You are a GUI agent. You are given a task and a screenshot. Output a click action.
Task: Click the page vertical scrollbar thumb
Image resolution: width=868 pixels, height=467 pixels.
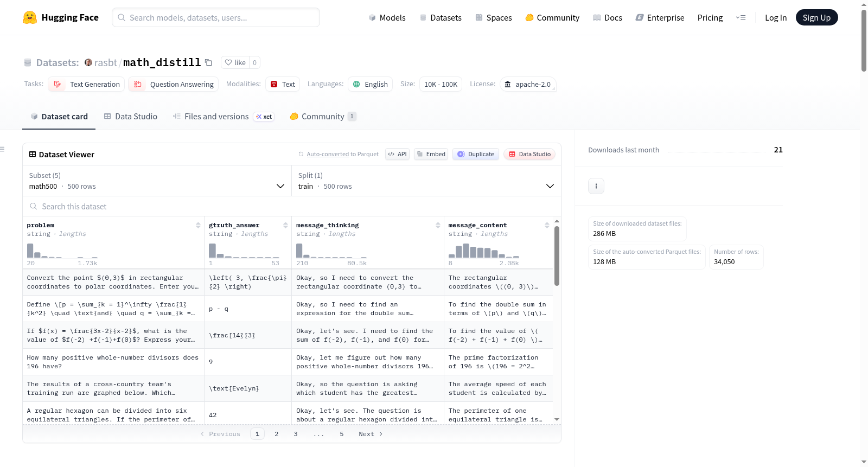864,40
